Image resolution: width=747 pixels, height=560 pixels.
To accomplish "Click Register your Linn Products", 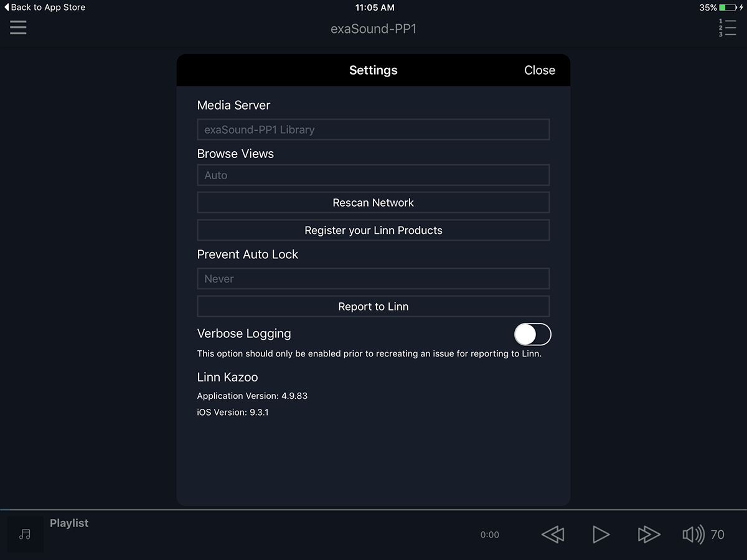I will point(373,230).
